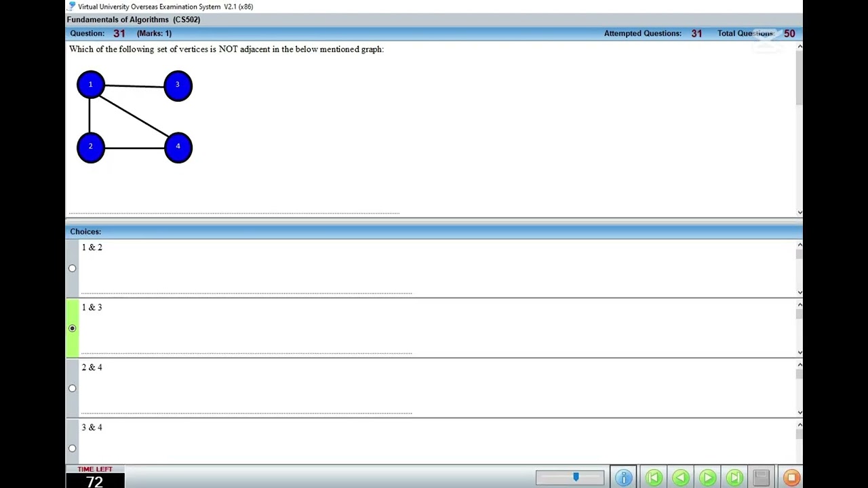Click the 'Question:' label in header
The width and height of the screenshot is (868, 488).
(x=87, y=33)
